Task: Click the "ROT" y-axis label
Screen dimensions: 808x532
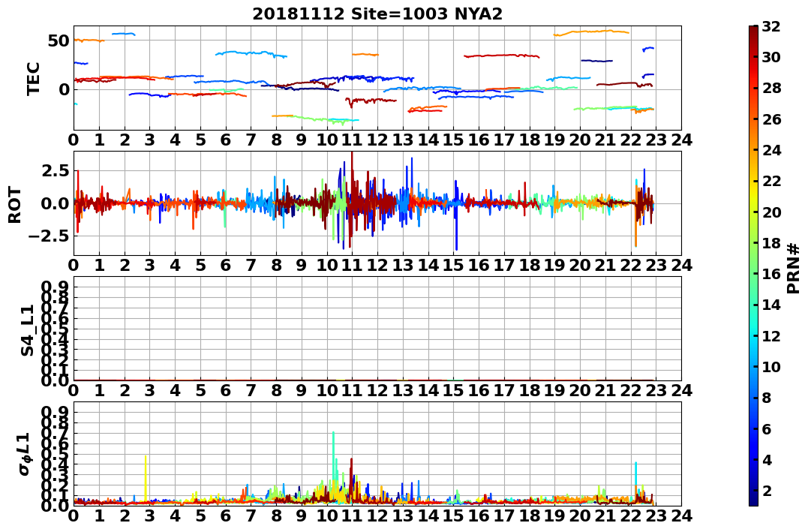Action: 16,205
